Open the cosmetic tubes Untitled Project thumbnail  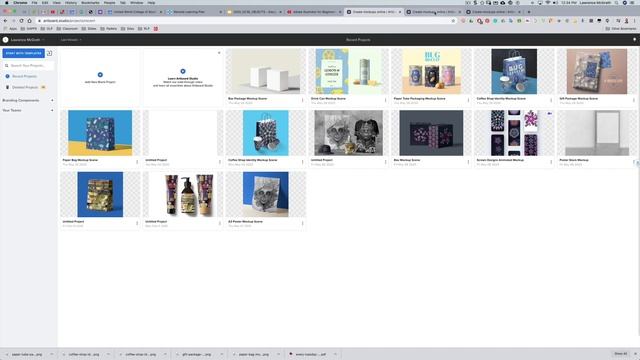coord(183,194)
